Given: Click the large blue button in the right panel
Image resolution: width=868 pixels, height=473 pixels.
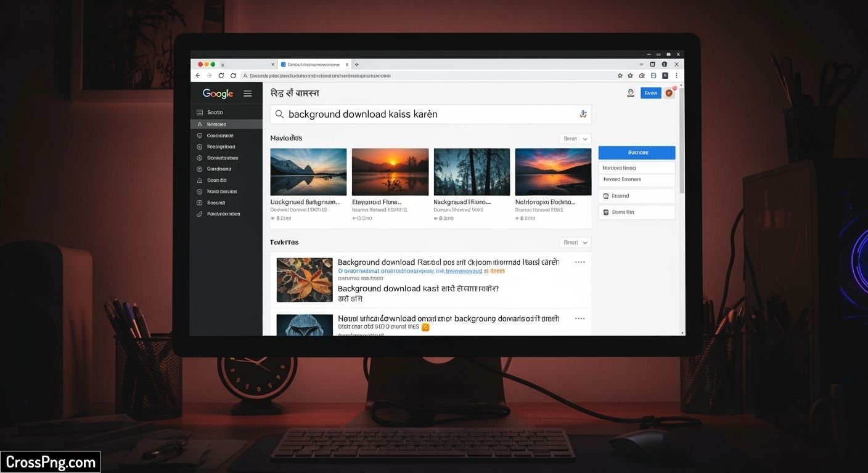Looking at the screenshot, I should click(x=637, y=152).
